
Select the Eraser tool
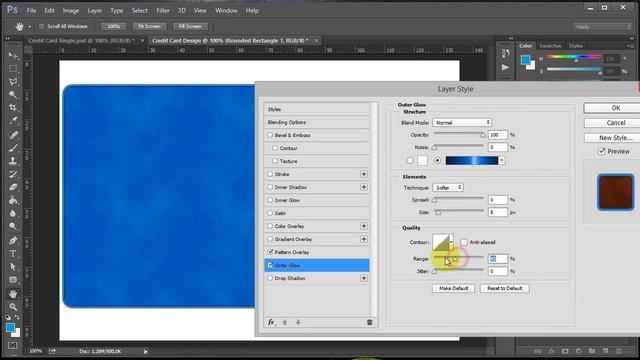click(13, 187)
